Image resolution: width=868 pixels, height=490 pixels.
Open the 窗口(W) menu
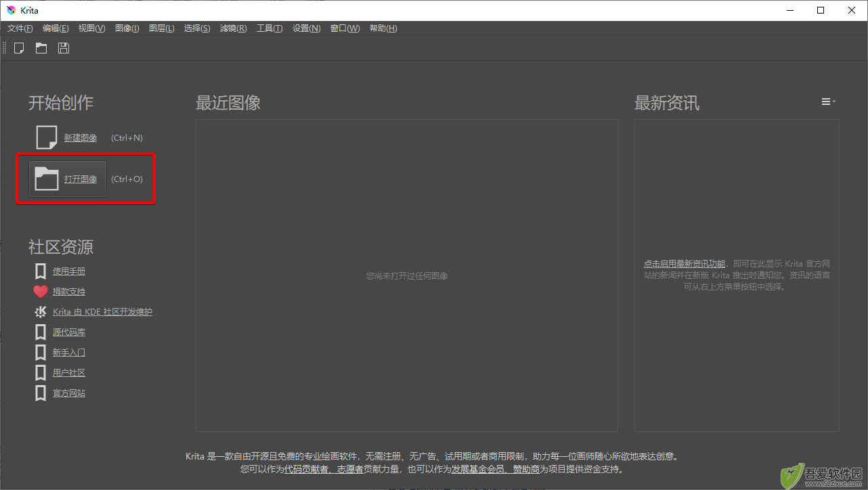pyautogui.click(x=345, y=28)
